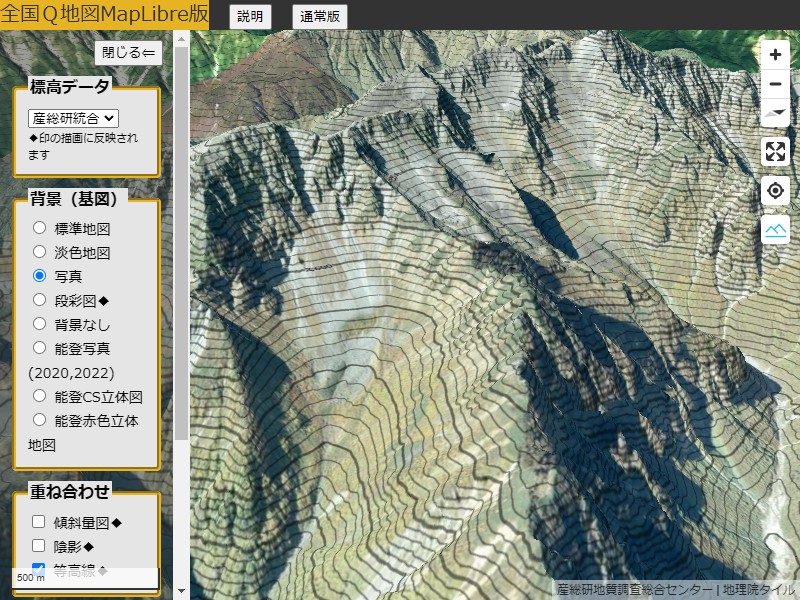Toggle 3D terrain with the mountain icon
The height and width of the screenshot is (600, 800).
pyautogui.click(x=775, y=230)
